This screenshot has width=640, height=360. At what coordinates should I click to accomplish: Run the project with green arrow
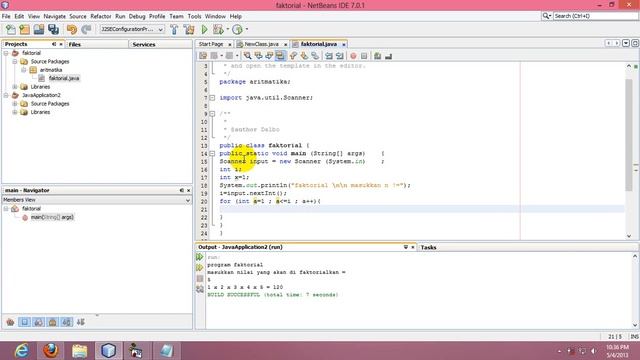pyautogui.click(x=204, y=29)
